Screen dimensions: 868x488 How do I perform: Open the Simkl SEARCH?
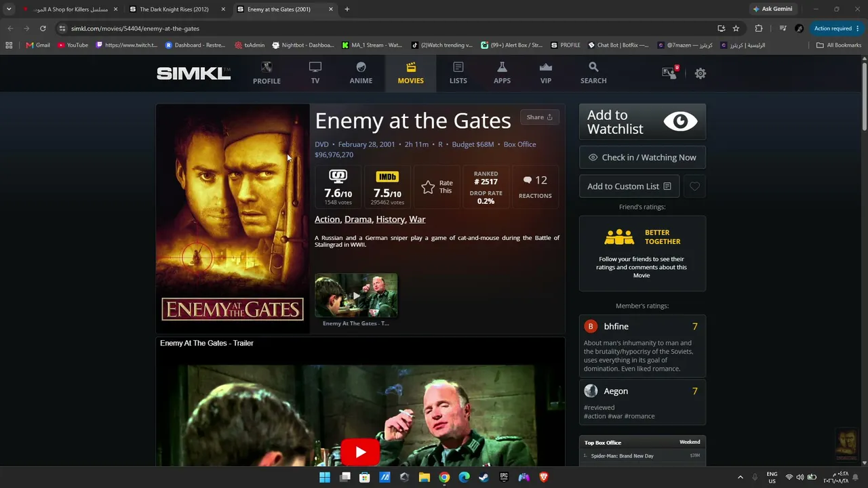point(593,73)
